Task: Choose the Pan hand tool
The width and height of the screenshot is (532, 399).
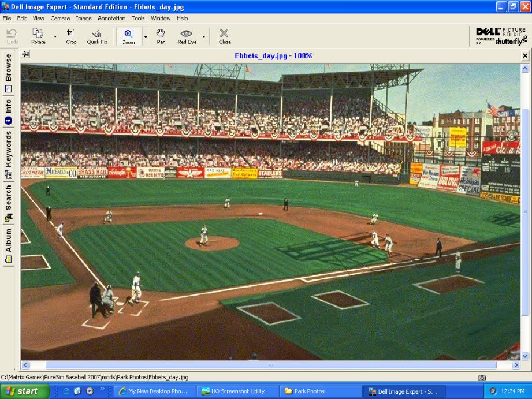Action: pos(161,36)
